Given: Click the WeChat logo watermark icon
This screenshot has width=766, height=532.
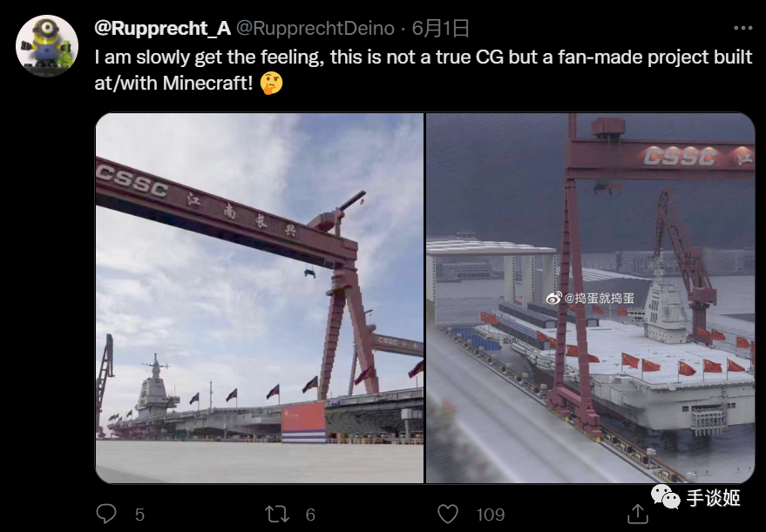Looking at the screenshot, I should pyautogui.click(x=665, y=497).
